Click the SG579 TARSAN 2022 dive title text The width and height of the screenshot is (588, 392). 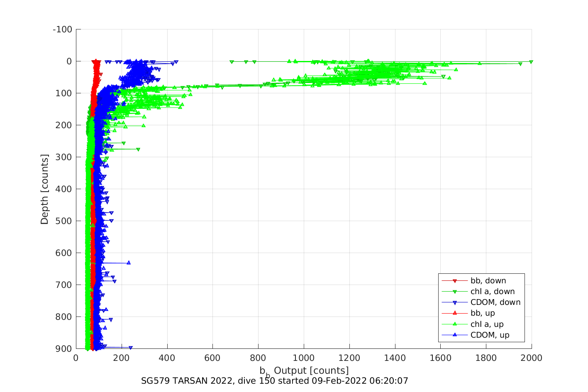[x=275, y=381]
